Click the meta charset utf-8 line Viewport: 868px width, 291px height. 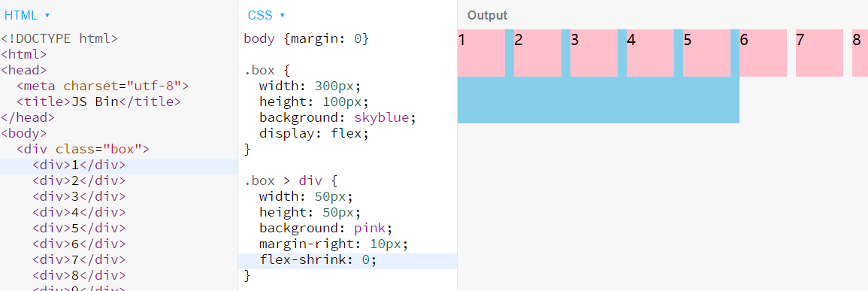(103, 86)
